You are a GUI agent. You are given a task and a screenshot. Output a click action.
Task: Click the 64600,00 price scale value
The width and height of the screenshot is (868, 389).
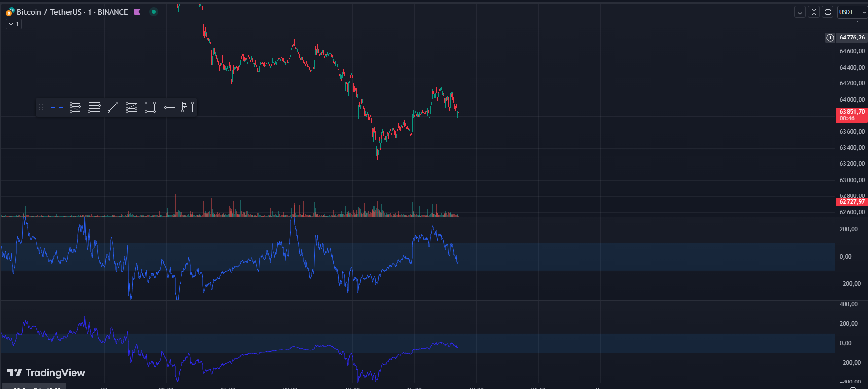click(852, 51)
